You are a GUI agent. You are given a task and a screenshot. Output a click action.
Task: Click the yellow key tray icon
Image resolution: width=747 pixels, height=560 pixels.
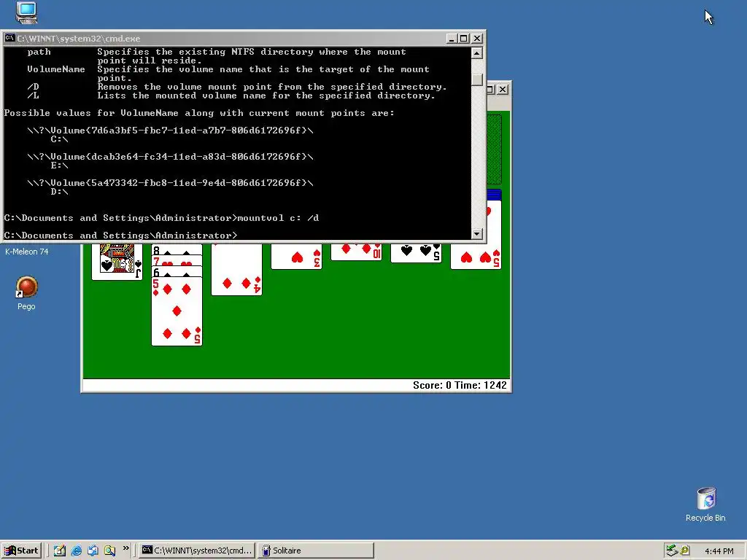click(x=685, y=551)
